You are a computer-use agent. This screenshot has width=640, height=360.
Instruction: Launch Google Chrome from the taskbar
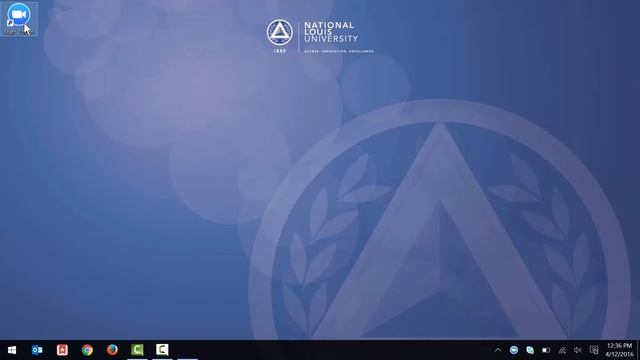(x=87, y=350)
